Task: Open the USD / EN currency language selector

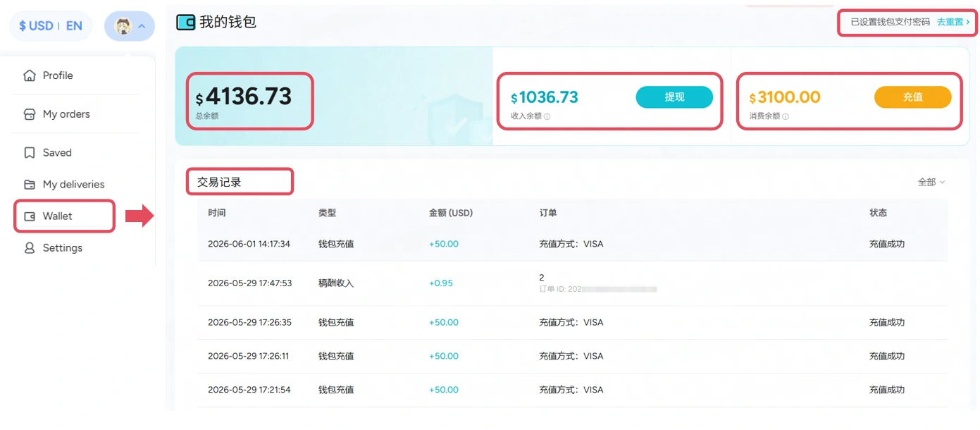Action: [51, 26]
